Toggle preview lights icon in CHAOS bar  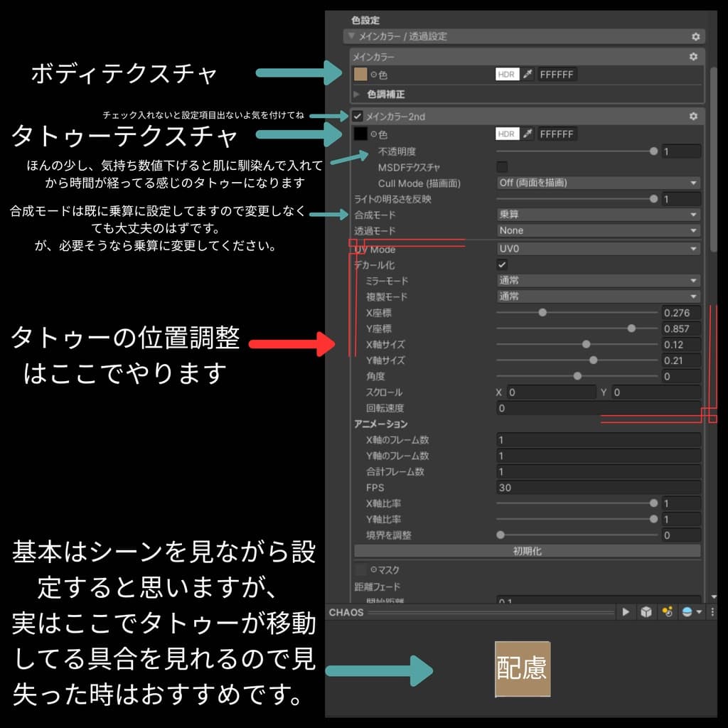point(667,612)
